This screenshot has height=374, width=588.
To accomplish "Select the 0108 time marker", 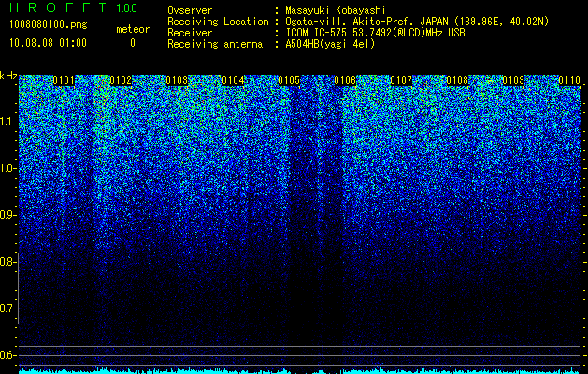I will [457, 80].
